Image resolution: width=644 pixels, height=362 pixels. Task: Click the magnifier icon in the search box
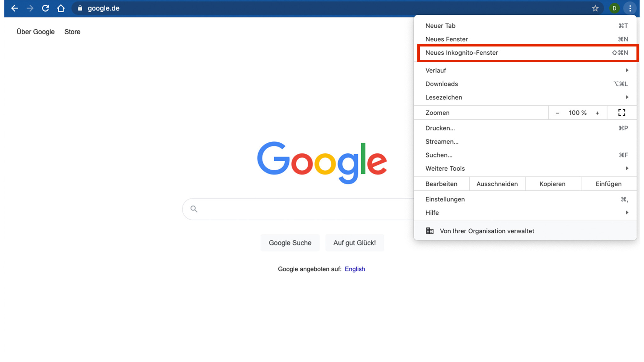pyautogui.click(x=194, y=209)
